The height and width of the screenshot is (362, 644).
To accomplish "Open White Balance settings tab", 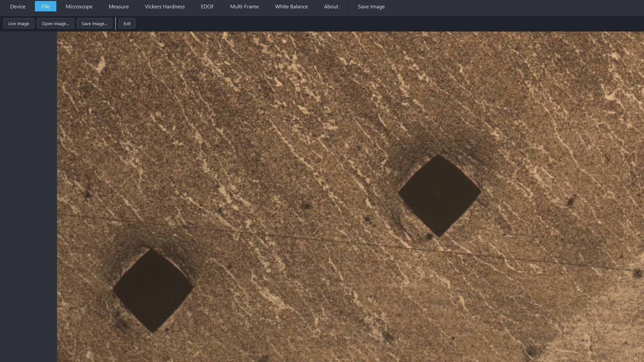I will click(291, 6).
